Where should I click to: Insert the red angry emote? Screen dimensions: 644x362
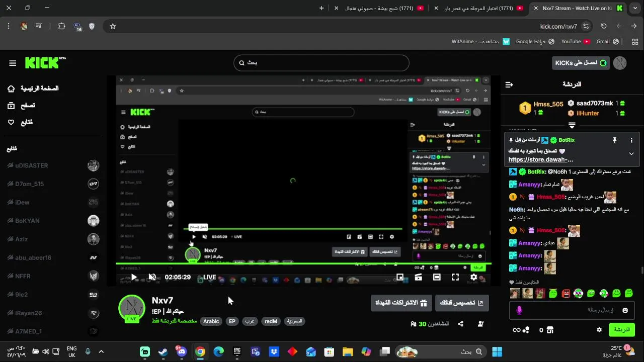click(566, 293)
